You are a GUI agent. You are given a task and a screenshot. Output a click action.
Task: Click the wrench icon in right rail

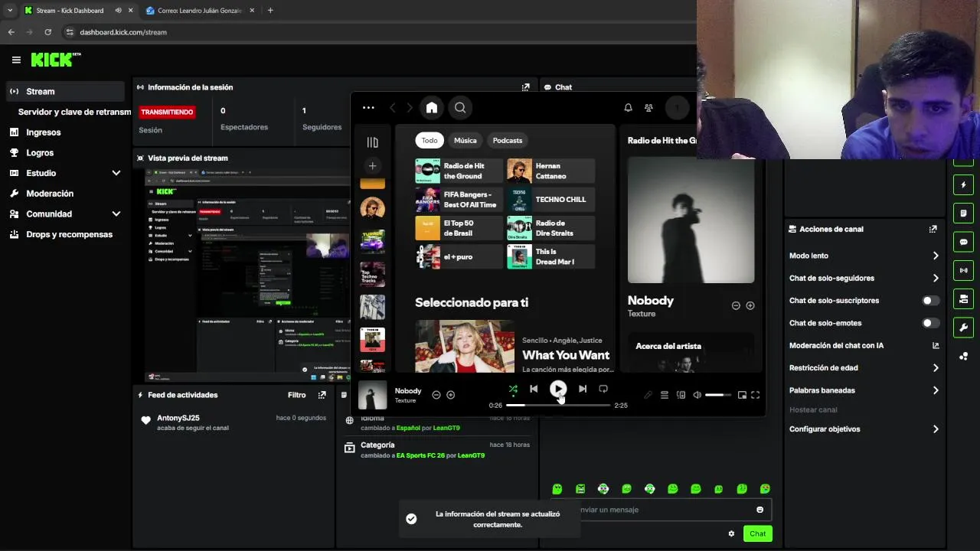[x=963, y=328]
